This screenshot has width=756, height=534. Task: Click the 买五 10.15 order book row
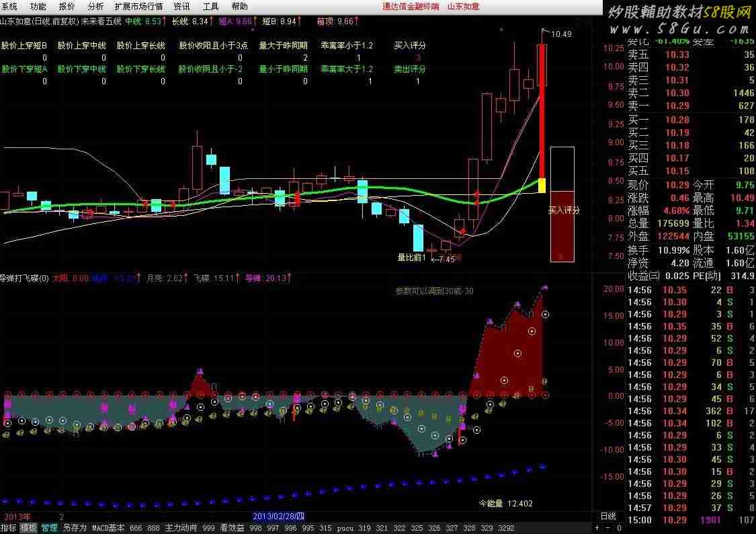click(690, 171)
